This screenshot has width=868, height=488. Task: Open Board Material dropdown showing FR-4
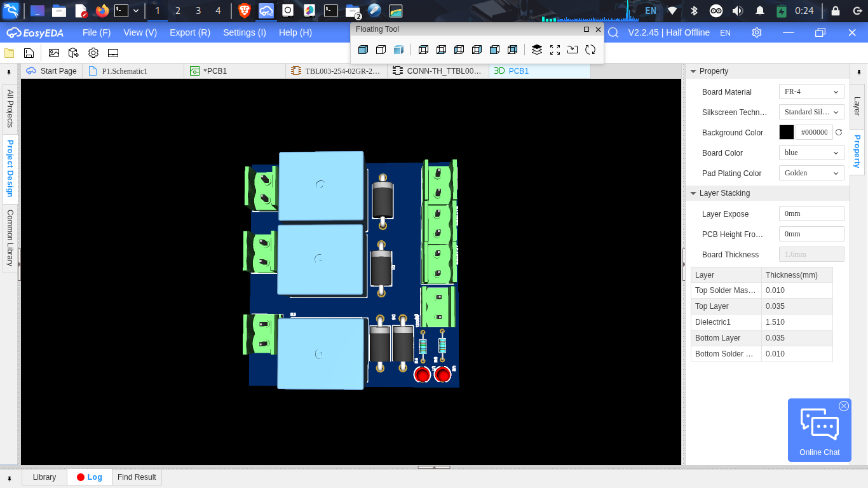(x=811, y=91)
